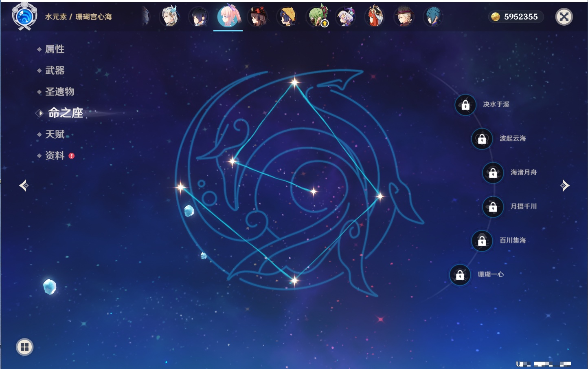Select the red-haired Nilou avatar
Image resolution: width=588 pixels, height=369 pixels.
tap(375, 17)
